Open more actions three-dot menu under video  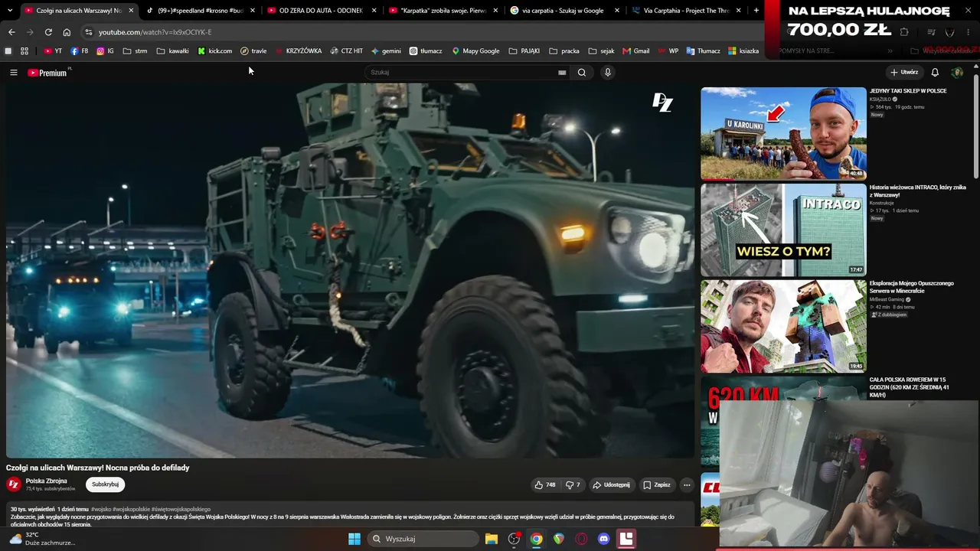click(687, 484)
